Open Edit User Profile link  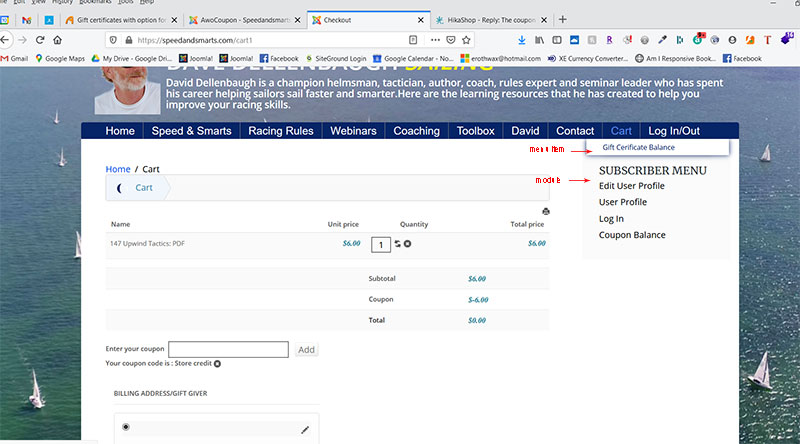coord(632,186)
